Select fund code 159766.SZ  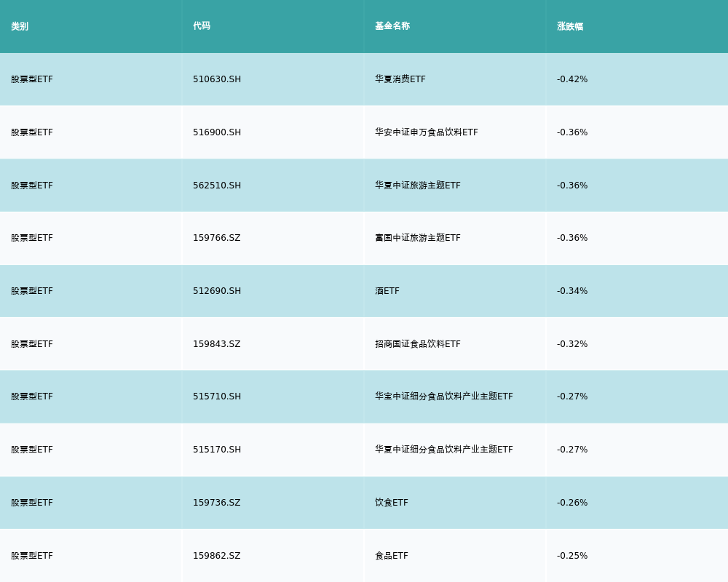point(217,238)
